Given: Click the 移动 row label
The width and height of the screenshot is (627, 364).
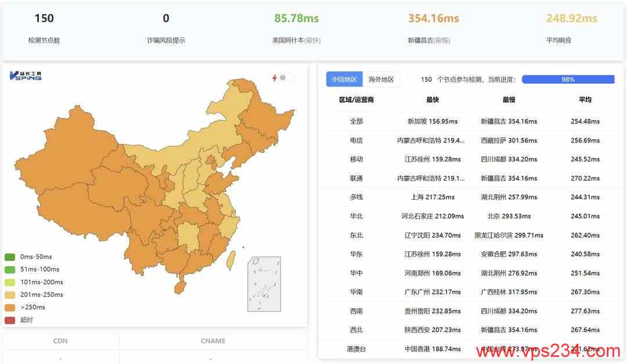Looking at the screenshot, I should (356, 159).
